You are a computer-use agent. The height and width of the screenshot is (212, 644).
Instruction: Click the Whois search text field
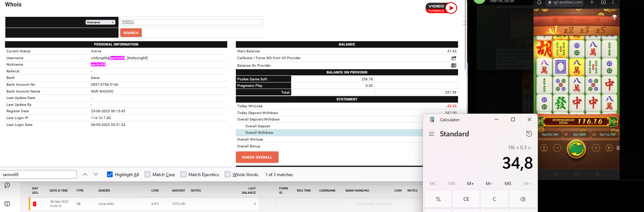pyautogui.click(x=191, y=22)
